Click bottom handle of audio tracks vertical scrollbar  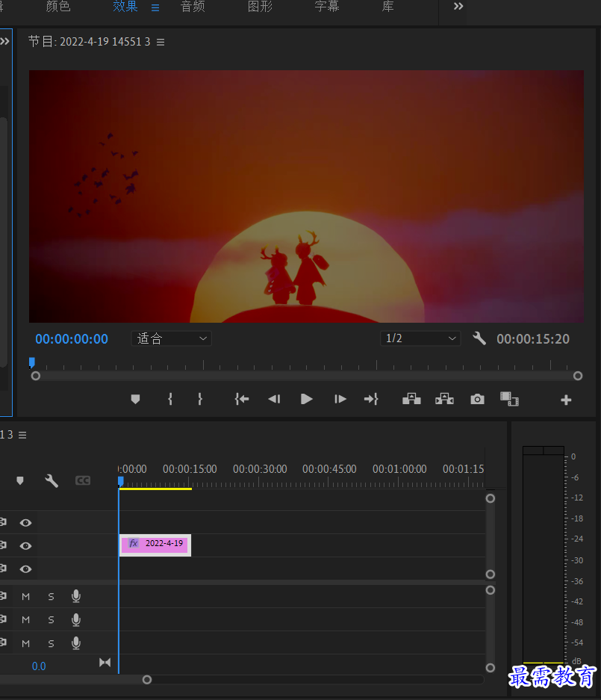pyautogui.click(x=491, y=668)
